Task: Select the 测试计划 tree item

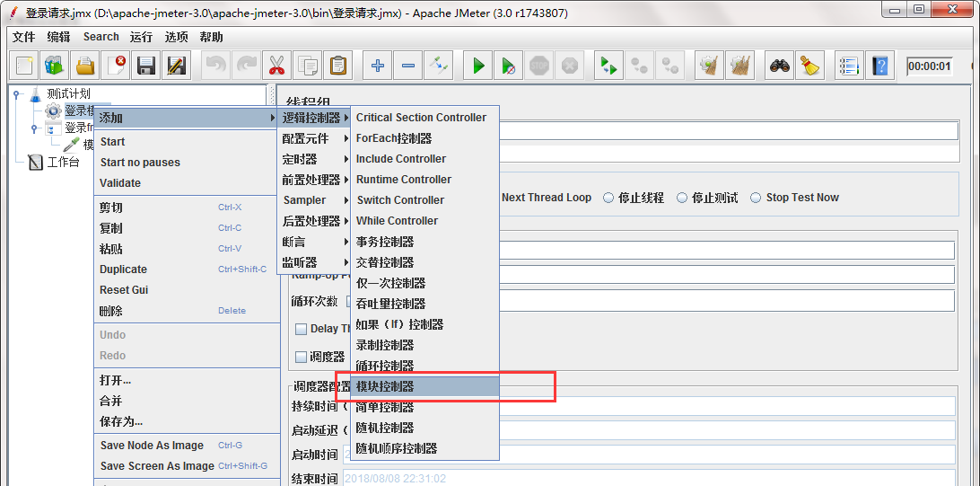Action: 69,93
